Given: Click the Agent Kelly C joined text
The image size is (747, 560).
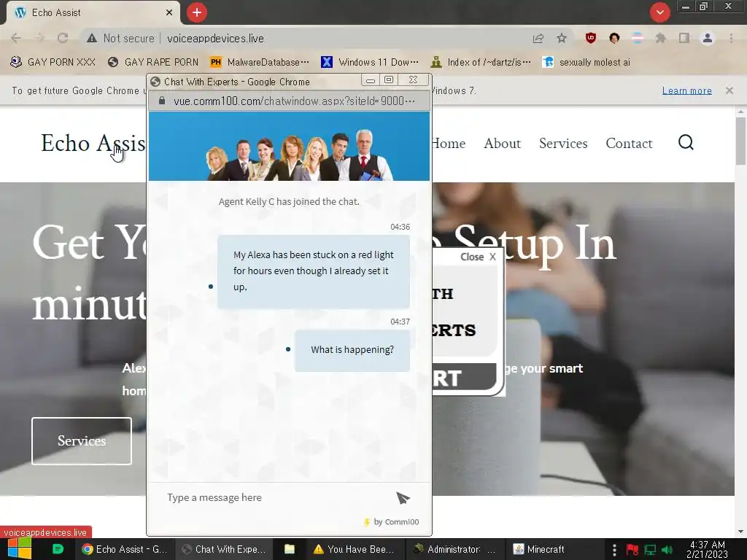Looking at the screenshot, I should click(x=289, y=201).
